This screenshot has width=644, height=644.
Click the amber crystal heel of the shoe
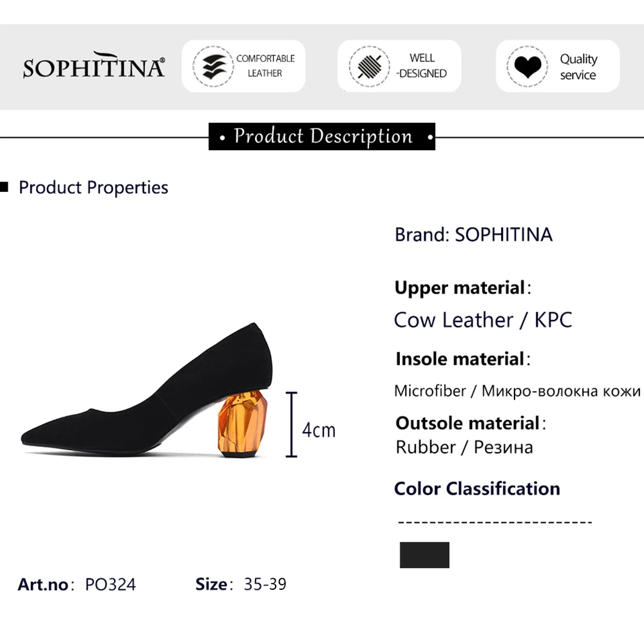242,424
